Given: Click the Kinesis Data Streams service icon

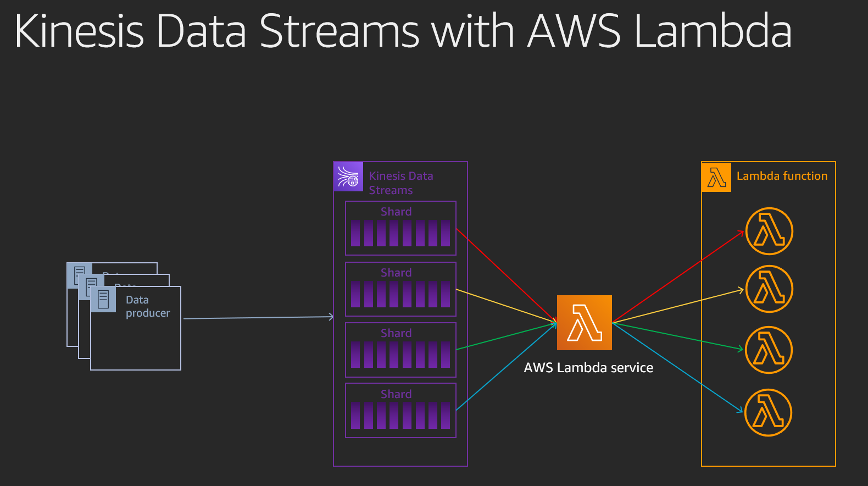Looking at the screenshot, I should pos(348,176).
